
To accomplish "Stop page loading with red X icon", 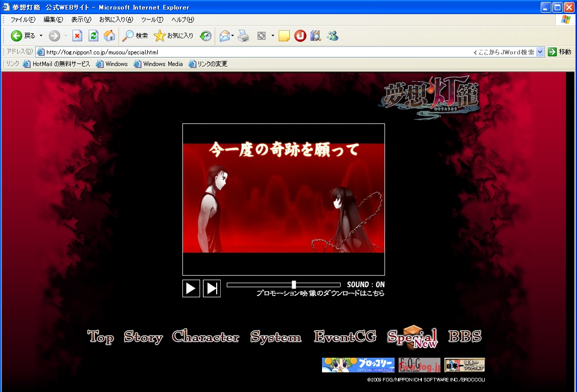I will tap(77, 36).
